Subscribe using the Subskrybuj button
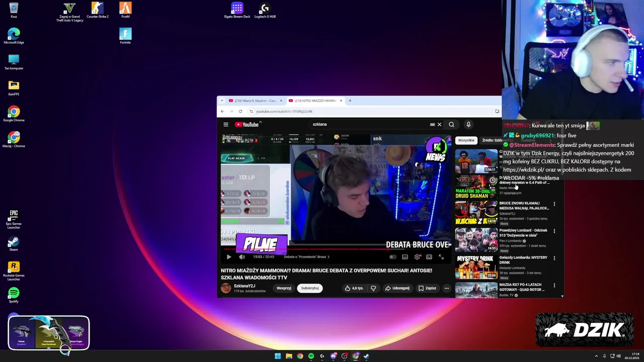 pos(310,288)
